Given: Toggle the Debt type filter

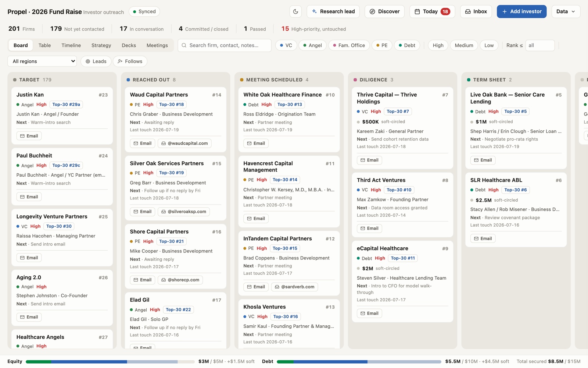Looking at the screenshot, I should click(x=407, y=45).
